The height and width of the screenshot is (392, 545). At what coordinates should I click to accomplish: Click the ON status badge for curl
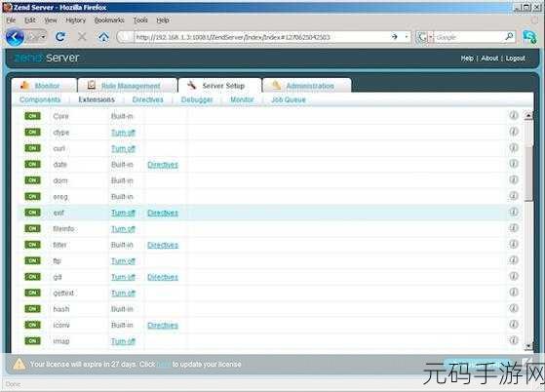[32, 148]
